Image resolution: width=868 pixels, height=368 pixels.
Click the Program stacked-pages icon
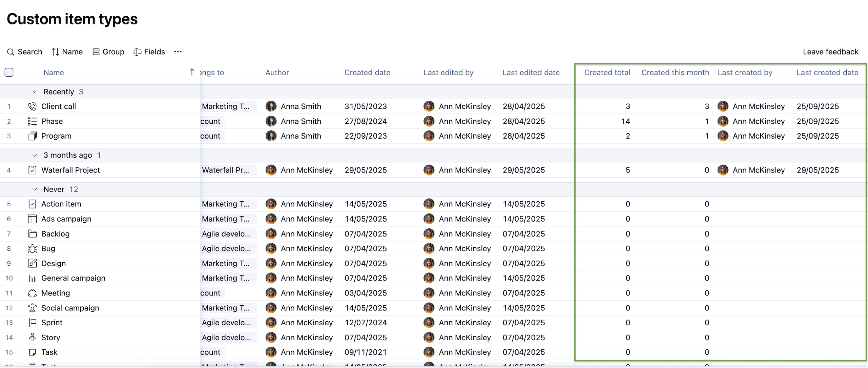click(32, 136)
